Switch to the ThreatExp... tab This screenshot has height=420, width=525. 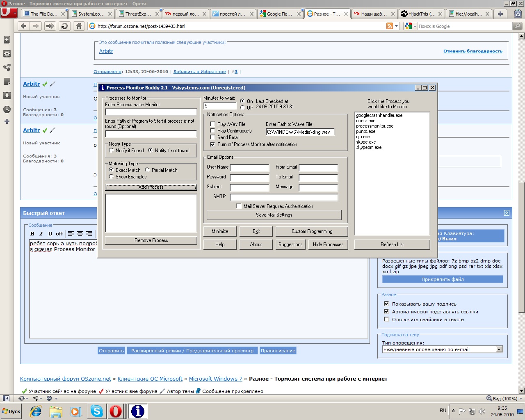tap(138, 14)
